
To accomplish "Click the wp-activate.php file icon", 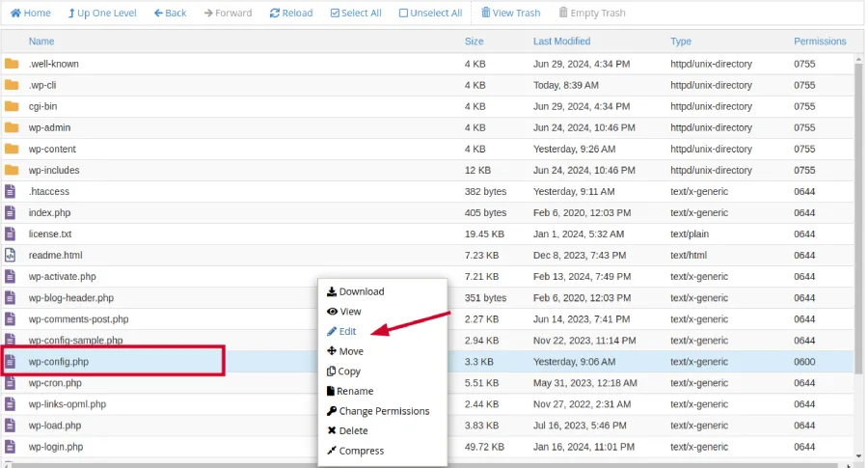I will pyautogui.click(x=10, y=276).
